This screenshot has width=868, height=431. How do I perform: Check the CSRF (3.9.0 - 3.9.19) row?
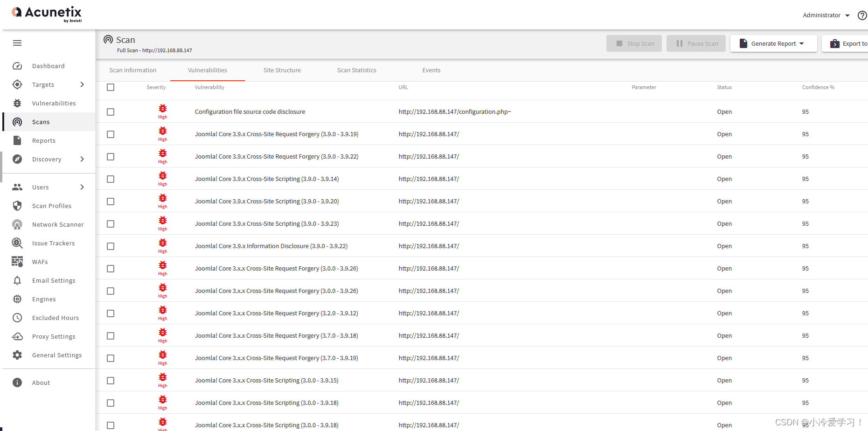point(111,134)
